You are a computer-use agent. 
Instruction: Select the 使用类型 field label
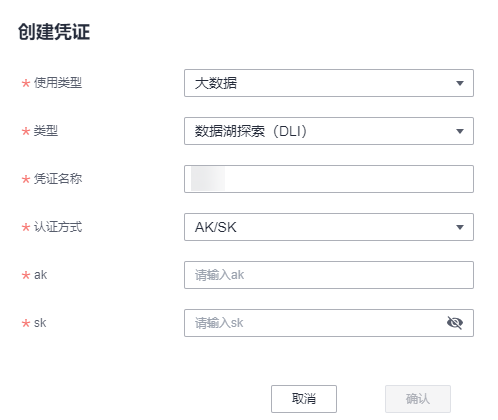click(58, 83)
